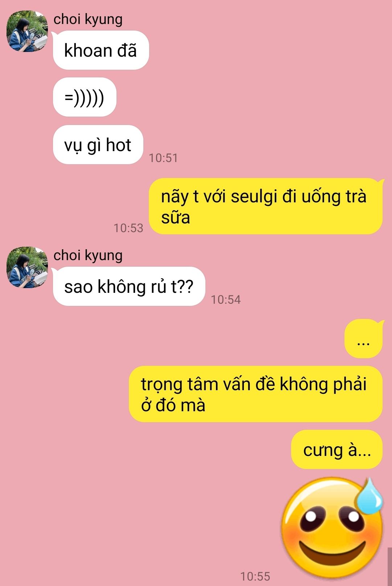Tap the 'choi kyung' name above 'sao không rủ t??'

pyautogui.click(x=88, y=255)
